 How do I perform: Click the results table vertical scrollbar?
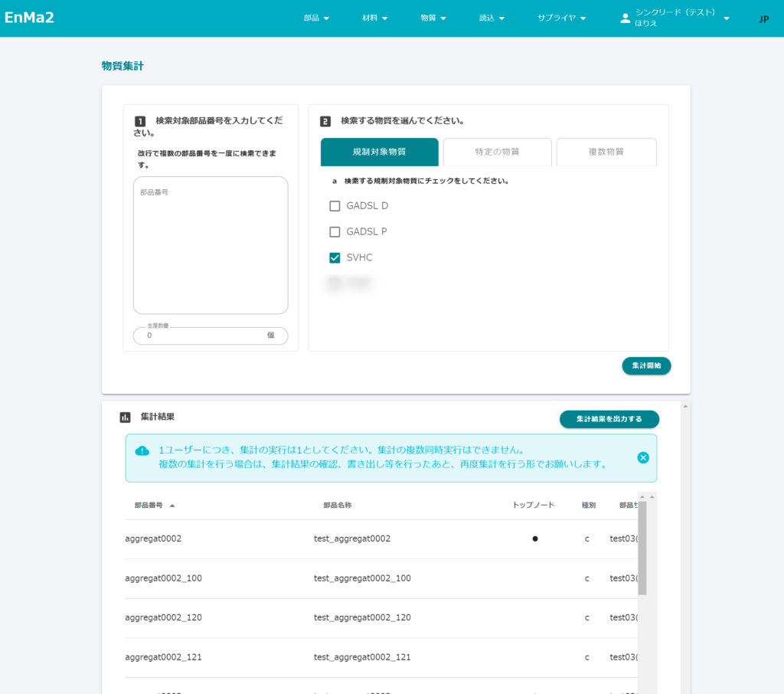[642, 548]
